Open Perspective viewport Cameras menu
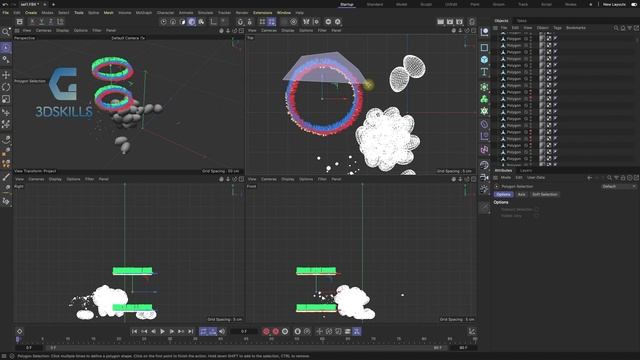The image size is (640, 360). [x=43, y=30]
